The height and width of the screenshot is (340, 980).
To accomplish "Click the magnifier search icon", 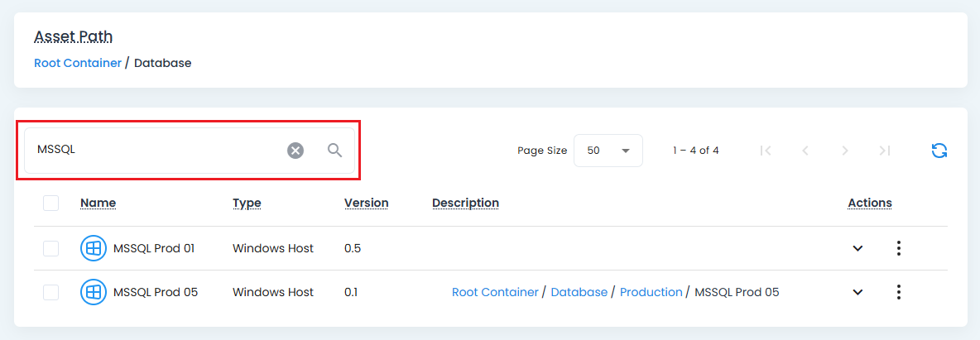I will coord(334,150).
